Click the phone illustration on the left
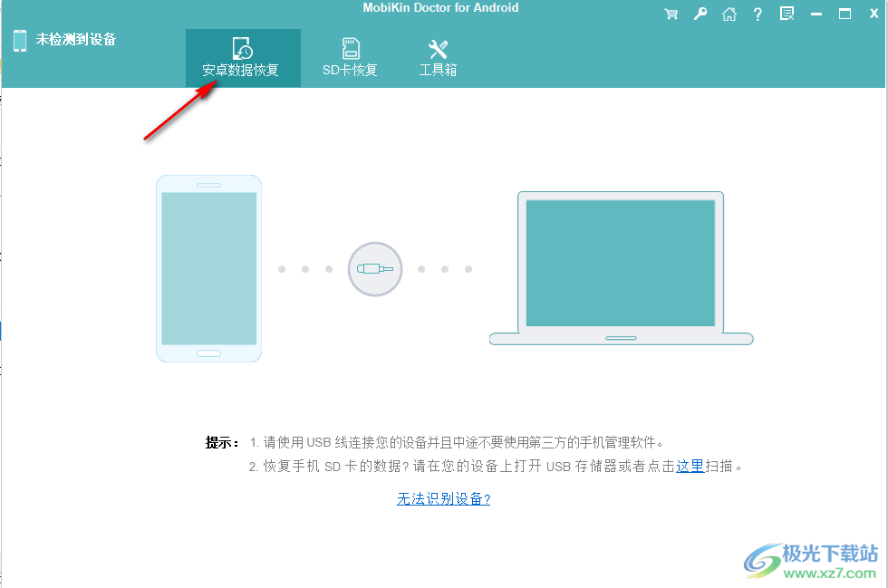888x588 pixels. 208,268
